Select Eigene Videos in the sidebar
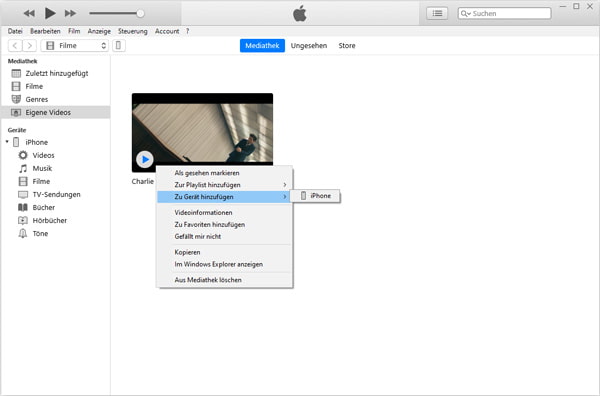The image size is (600, 396). pyautogui.click(x=55, y=112)
